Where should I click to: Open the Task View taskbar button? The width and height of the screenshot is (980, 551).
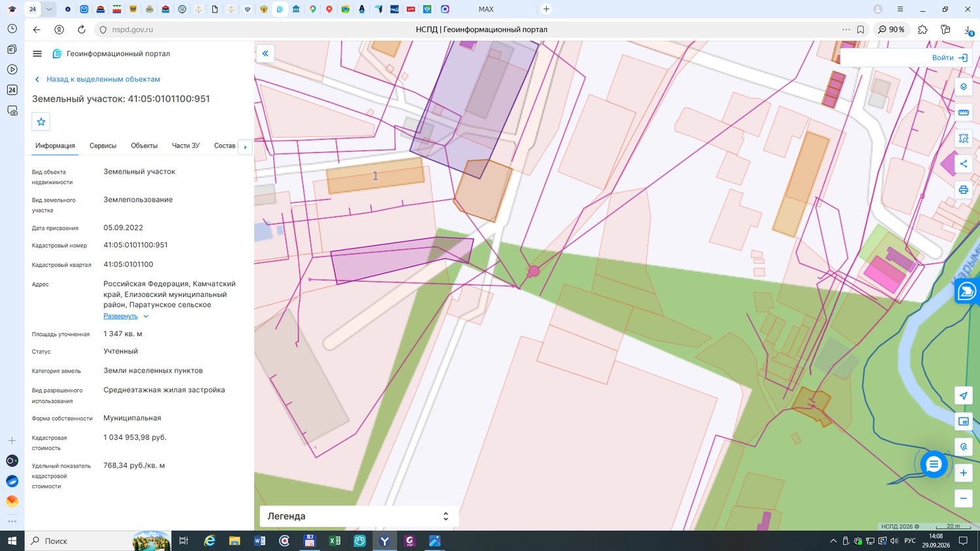(184, 541)
